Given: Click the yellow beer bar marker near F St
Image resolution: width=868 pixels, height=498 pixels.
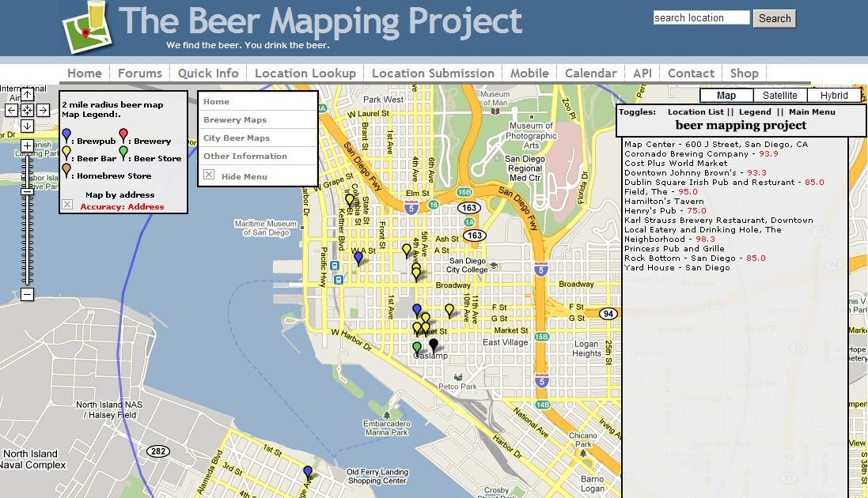Looking at the screenshot, I should 449,311.
